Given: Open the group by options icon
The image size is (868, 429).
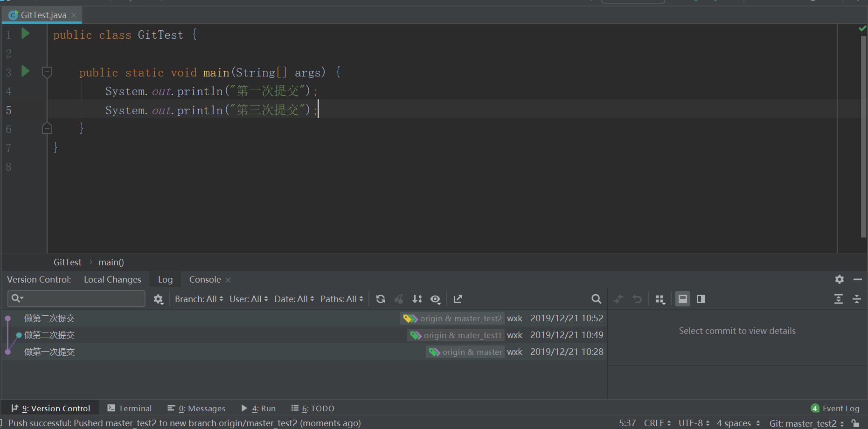Looking at the screenshot, I should [x=660, y=299].
